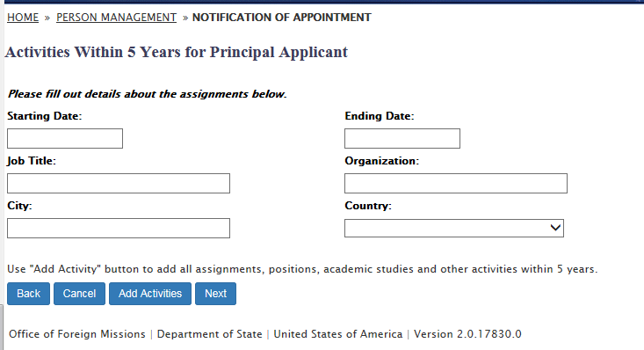Select the City input field
The image size is (644, 350).
[119, 229]
